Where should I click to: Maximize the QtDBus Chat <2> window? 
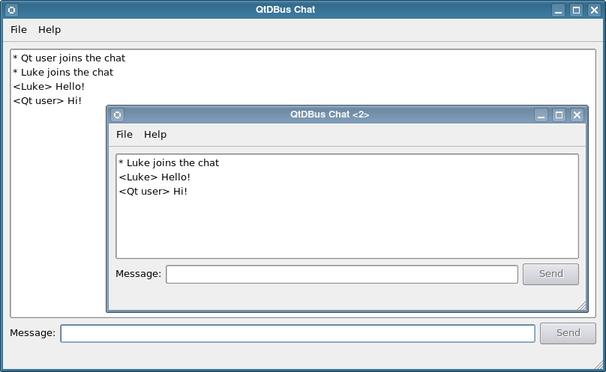click(x=559, y=115)
